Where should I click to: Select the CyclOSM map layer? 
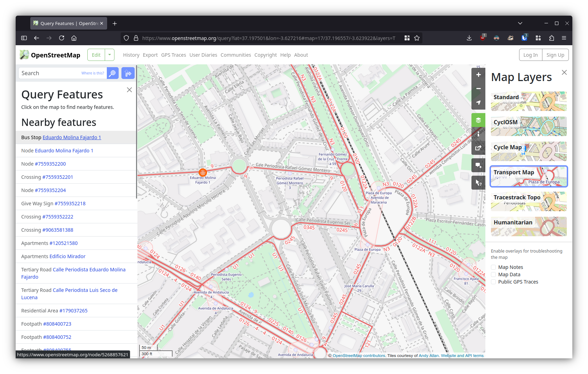point(529,126)
